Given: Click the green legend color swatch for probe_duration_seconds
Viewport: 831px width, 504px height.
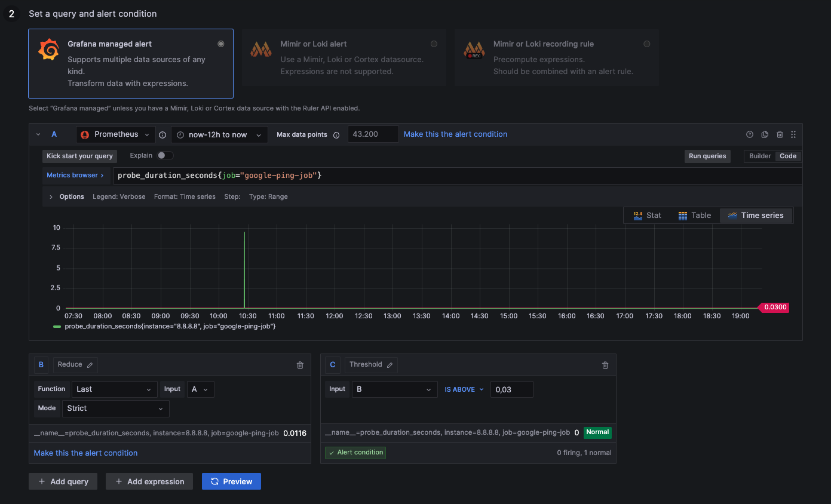Looking at the screenshot, I should tap(57, 327).
